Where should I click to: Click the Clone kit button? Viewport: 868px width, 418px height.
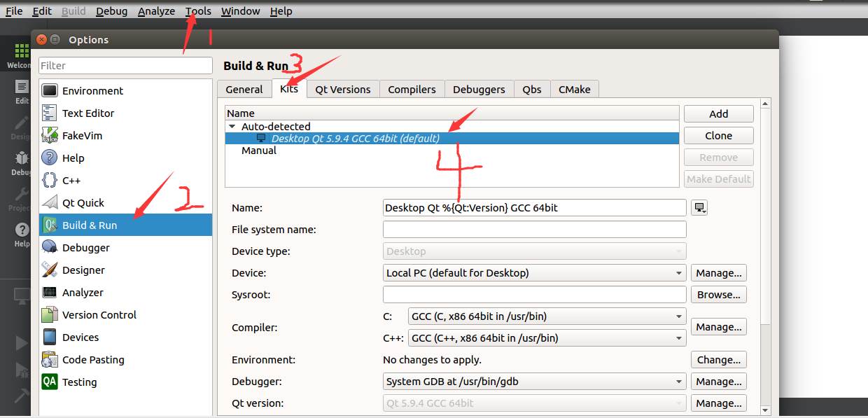(x=718, y=136)
